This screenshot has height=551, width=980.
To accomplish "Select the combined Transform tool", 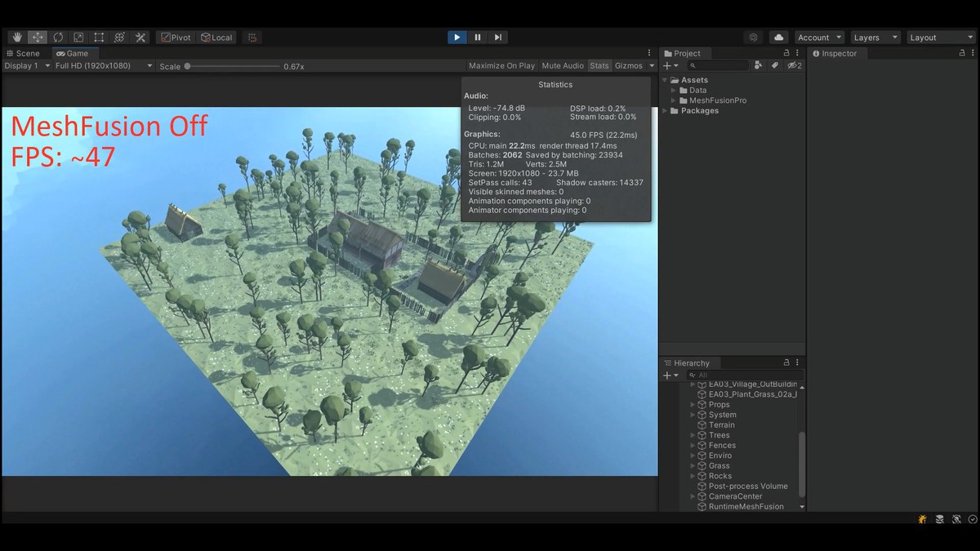I will tap(119, 38).
